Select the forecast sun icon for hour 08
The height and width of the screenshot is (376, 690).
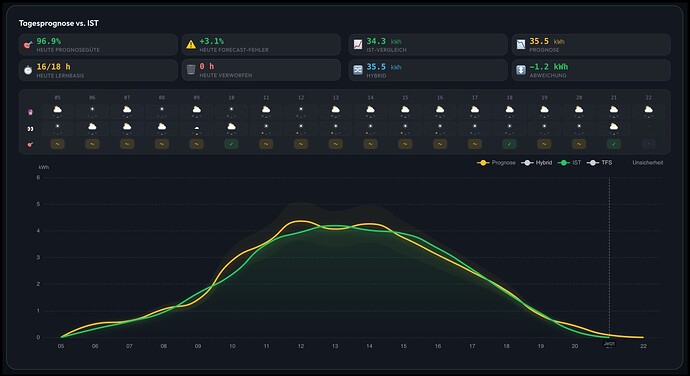pyautogui.click(x=162, y=109)
